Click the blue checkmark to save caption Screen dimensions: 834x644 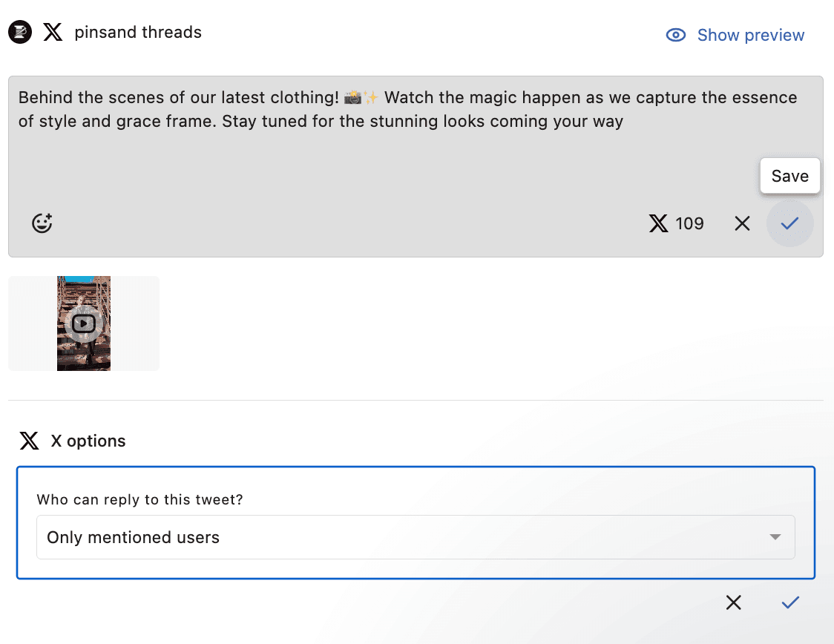pos(789,223)
